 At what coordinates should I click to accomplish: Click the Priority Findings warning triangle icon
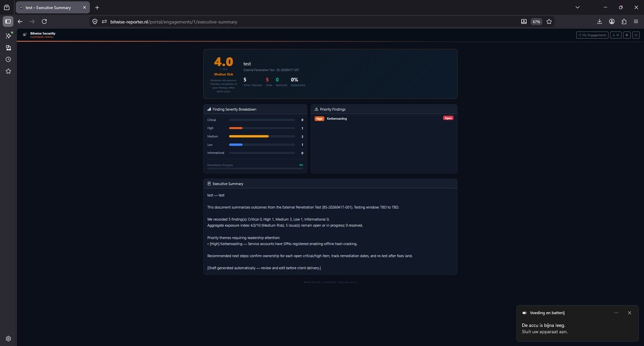click(x=316, y=109)
